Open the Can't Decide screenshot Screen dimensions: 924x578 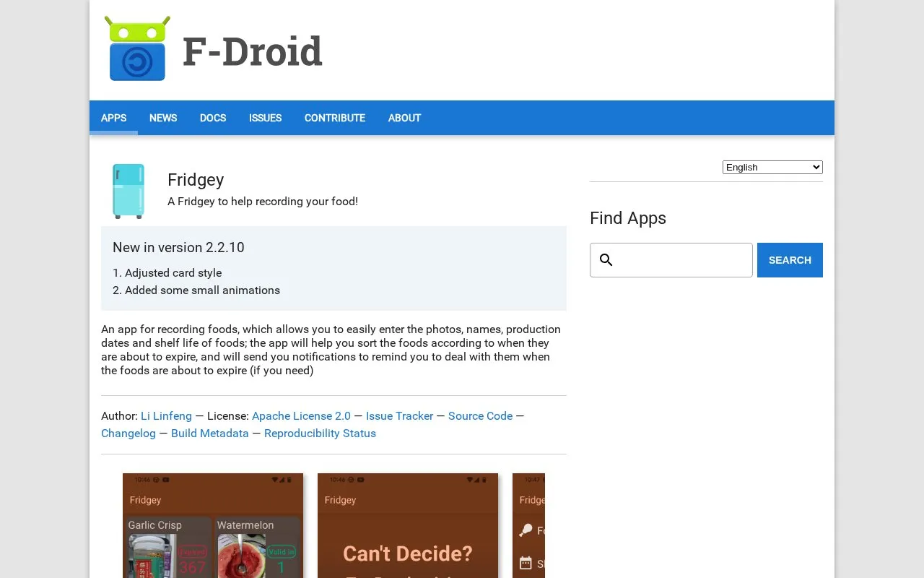(x=408, y=525)
